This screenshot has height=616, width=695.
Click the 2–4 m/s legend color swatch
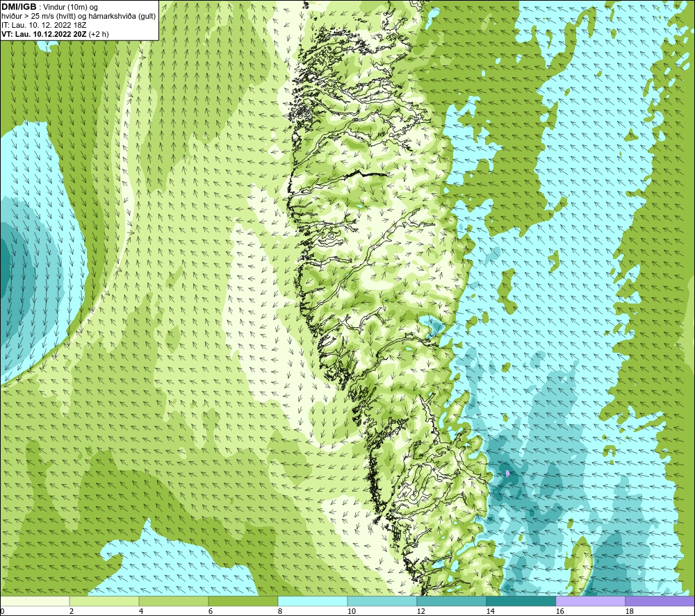pos(104,601)
